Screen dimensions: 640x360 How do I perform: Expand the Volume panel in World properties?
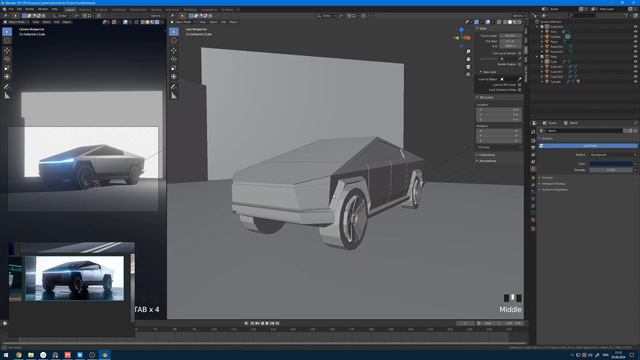coord(540,178)
